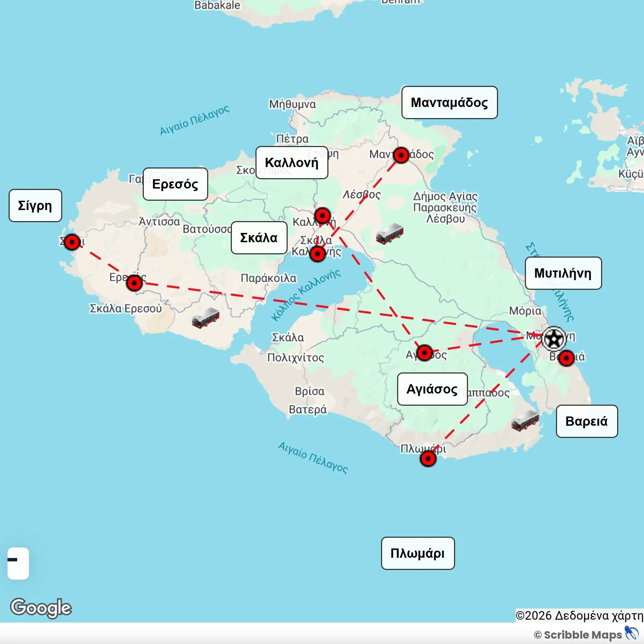644x644 pixels.
Task: Select the red marker at Sigri
Action: point(72,242)
